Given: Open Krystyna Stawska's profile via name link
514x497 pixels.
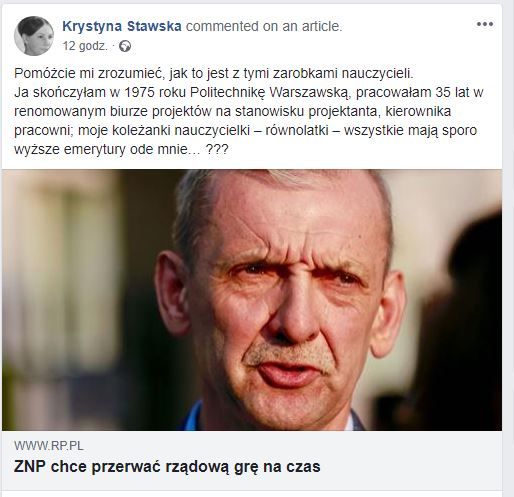Looking at the screenshot, I should click(122, 26).
